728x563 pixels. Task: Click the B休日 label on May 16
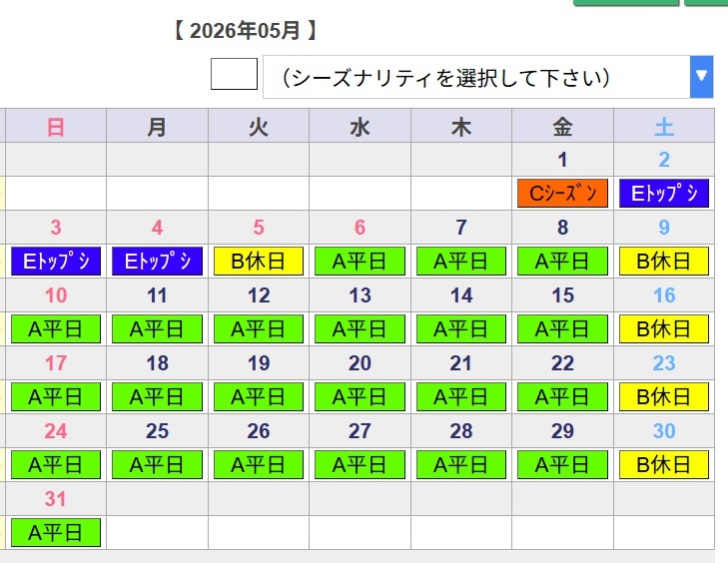[x=664, y=328]
